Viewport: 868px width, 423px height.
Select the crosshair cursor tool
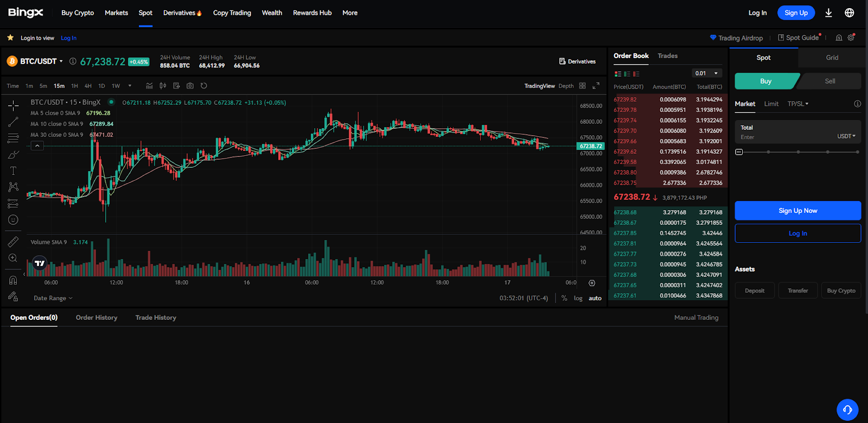tap(13, 105)
